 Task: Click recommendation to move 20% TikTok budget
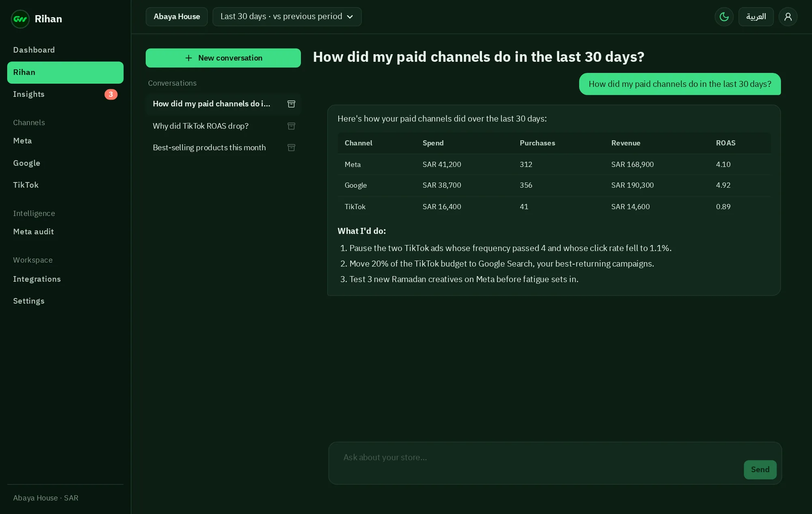click(x=501, y=264)
